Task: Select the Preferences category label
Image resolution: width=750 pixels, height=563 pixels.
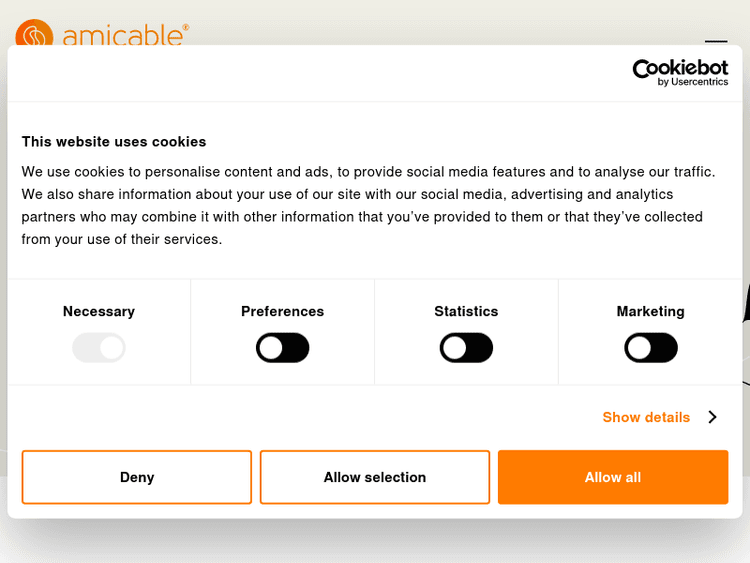Action: [283, 311]
